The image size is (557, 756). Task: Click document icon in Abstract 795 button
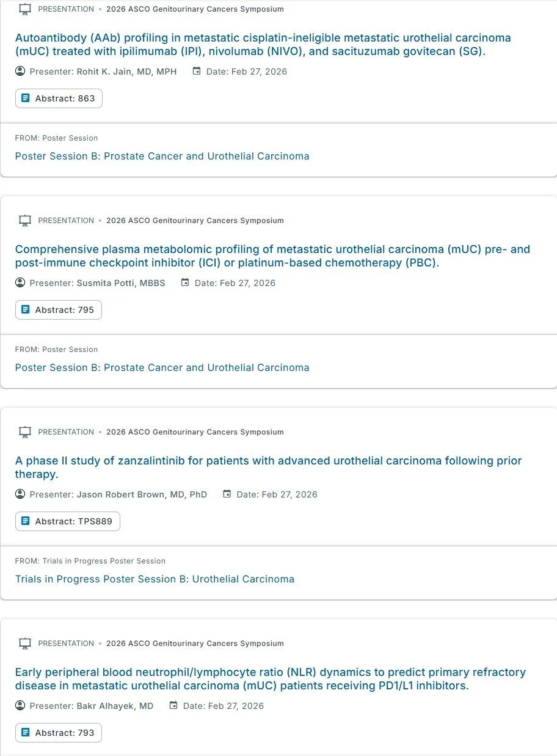click(x=25, y=310)
